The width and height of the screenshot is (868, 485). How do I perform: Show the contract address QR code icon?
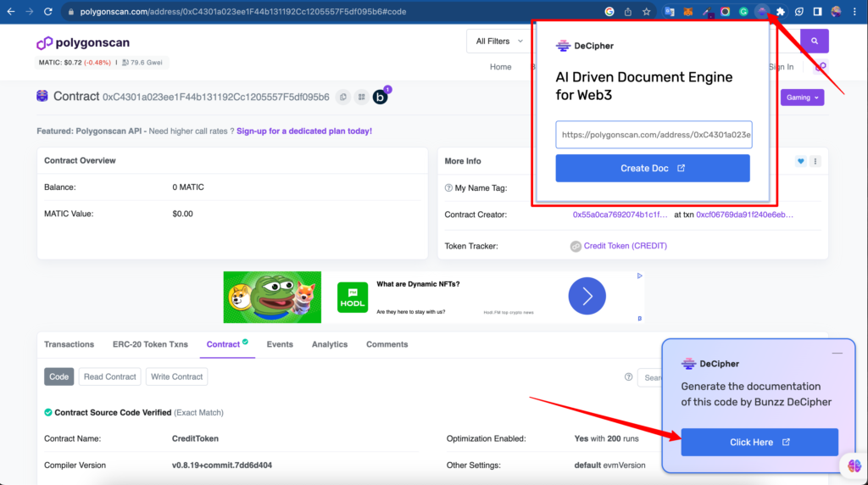[x=361, y=97]
